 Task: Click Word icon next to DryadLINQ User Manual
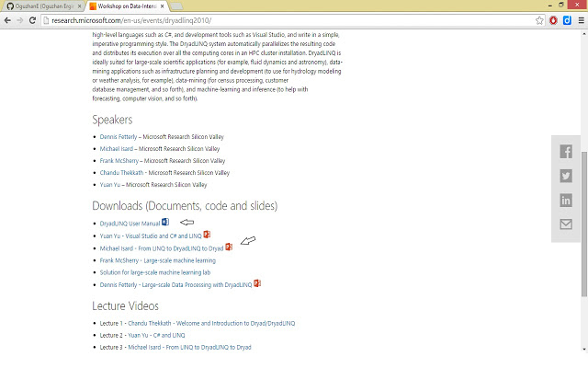(x=165, y=223)
